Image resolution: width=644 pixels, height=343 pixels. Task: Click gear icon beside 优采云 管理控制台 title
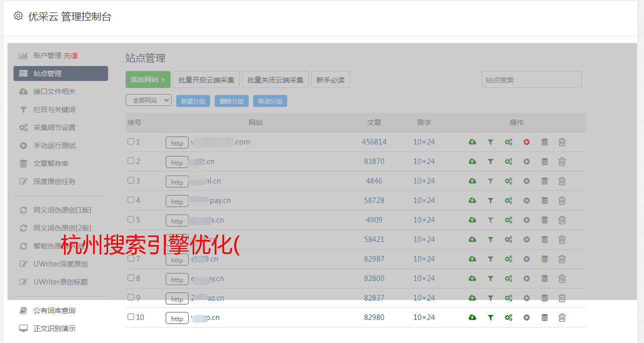point(19,16)
